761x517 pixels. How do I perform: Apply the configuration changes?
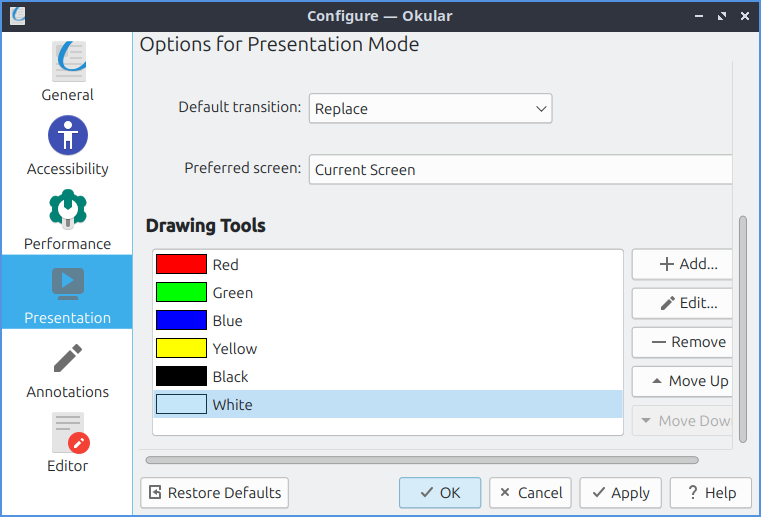(620, 492)
